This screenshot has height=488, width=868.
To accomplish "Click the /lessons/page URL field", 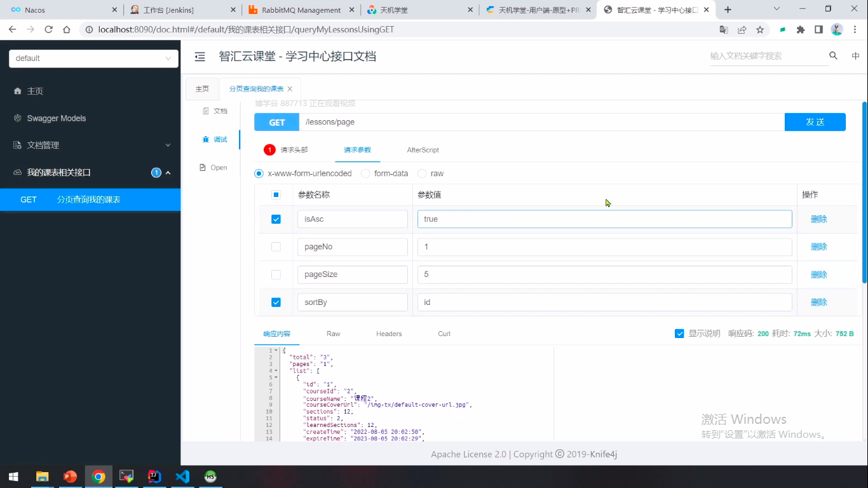I will pyautogui.click(x=541, y=122).
